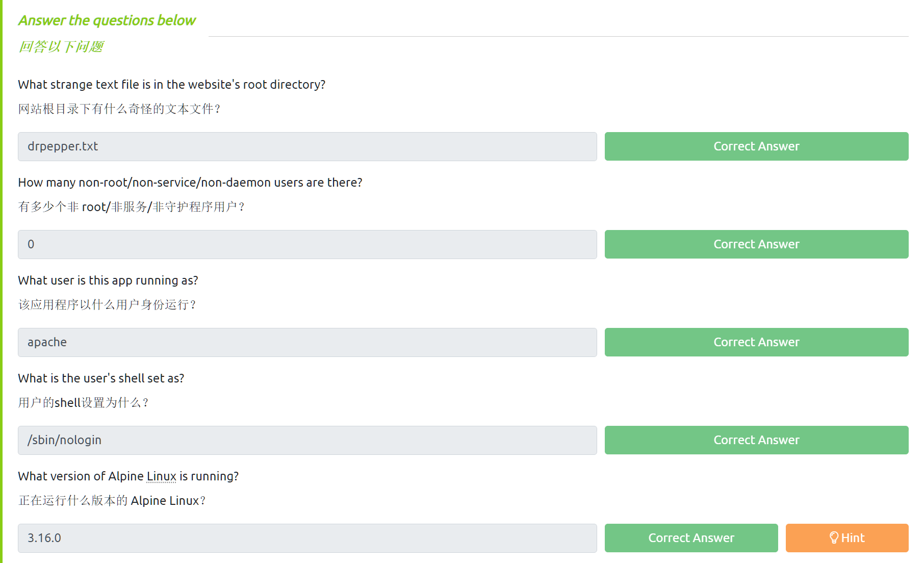
Task: Focus the apache answer input
Action: pyautogui.click(x=307, y=342)
